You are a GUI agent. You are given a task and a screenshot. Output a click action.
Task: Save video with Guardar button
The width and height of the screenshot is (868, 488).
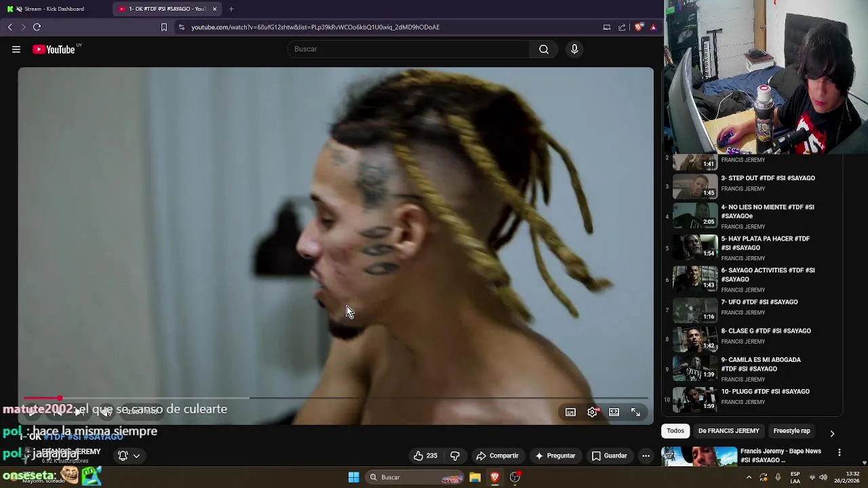tap(609, 455)
